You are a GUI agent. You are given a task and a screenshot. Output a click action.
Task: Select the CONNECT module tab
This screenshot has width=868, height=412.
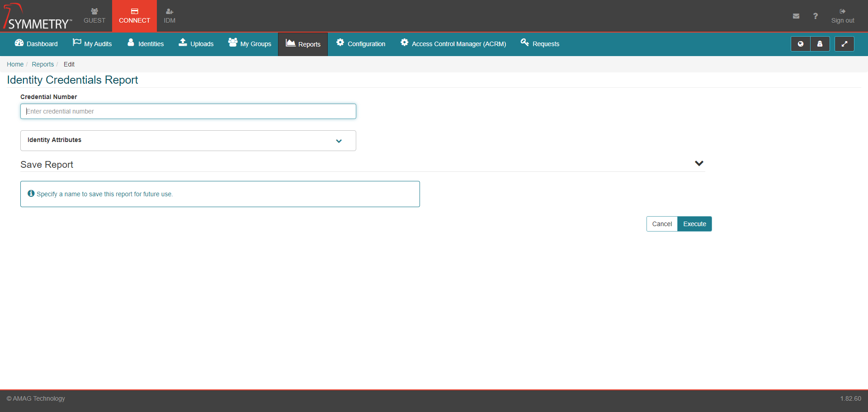click(134, 16)
